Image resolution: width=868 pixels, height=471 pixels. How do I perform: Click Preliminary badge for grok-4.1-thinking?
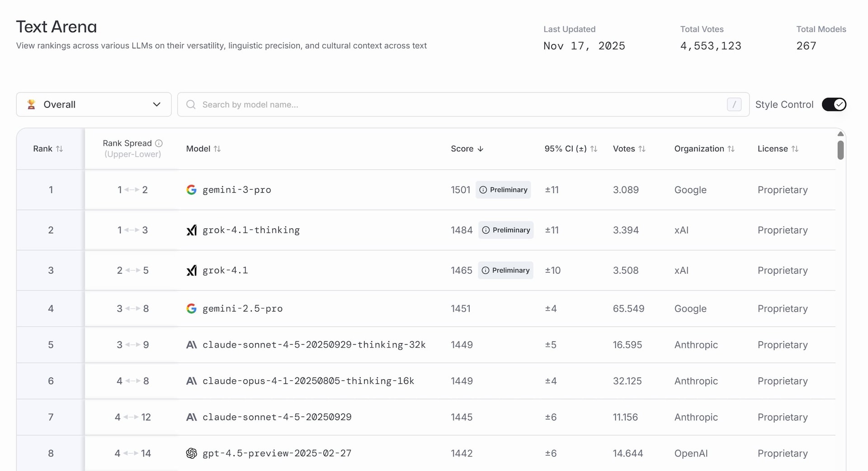point(506,230)
